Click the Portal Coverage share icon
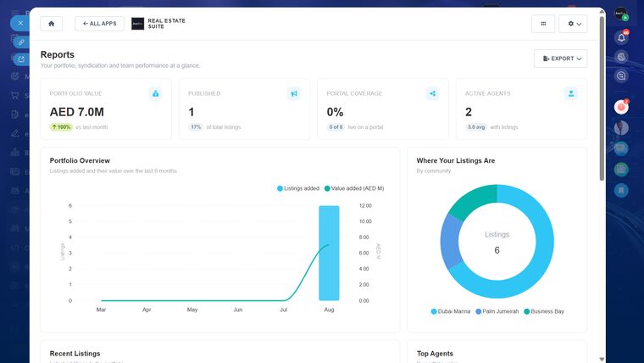 coord(432,93)
